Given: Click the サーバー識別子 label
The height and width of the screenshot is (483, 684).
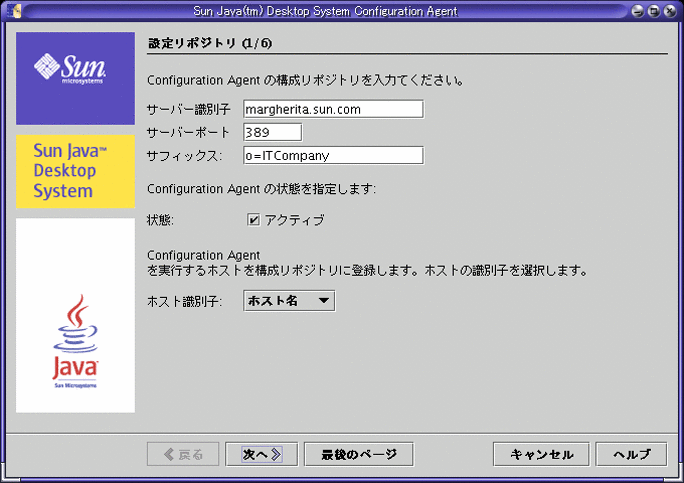Looking at the screenshot, I should (188, 110).
